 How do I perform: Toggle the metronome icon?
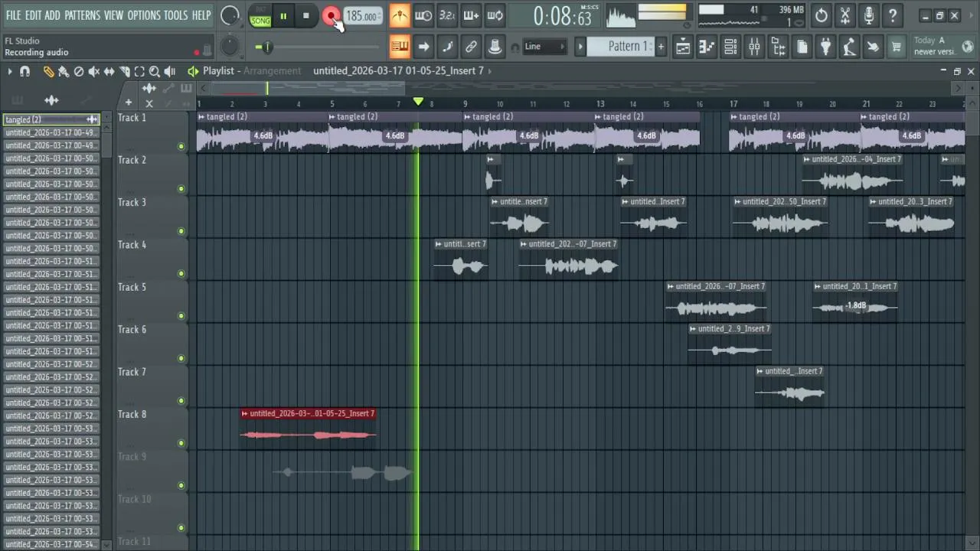coord(400,15)
